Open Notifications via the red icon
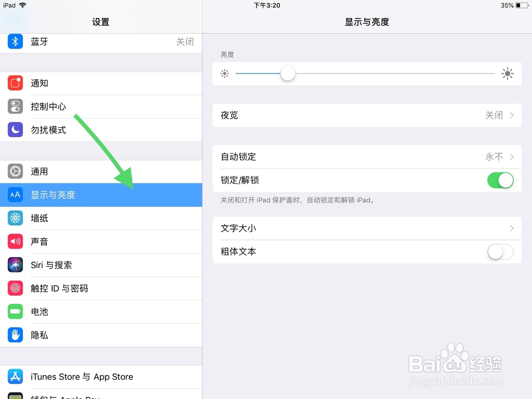This screenshot has height=399, width=532. (15, 83)
